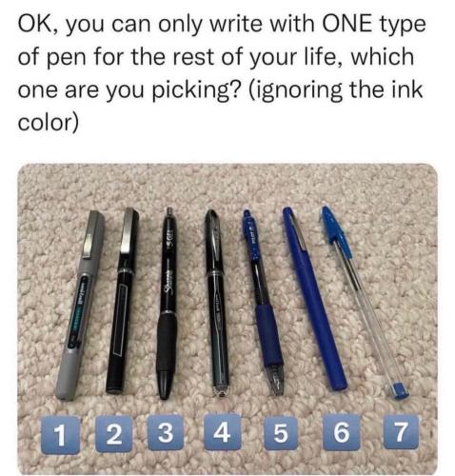Click the number 7 label badge
455x476 pixels.
coord(401,431)
